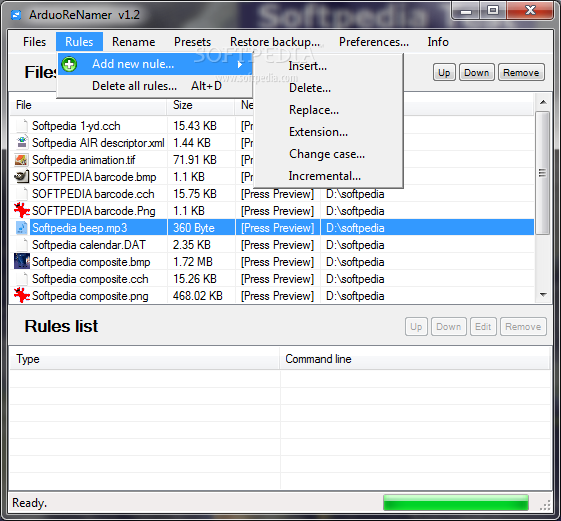
Task: Select Delete... rule from submenu
Action: 328,88
